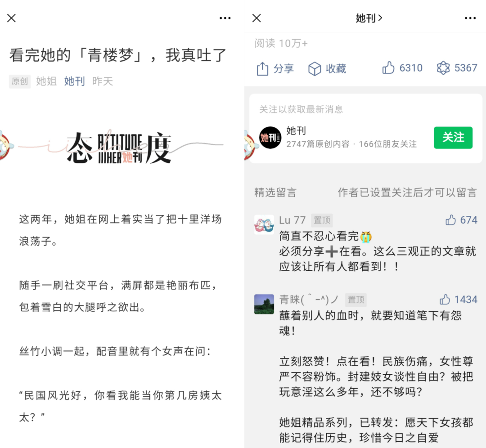The height and width of the screenshot is (448, 486).
Task: Tap the 她刊 round black avatar logo
Action: tap(270, 138)
